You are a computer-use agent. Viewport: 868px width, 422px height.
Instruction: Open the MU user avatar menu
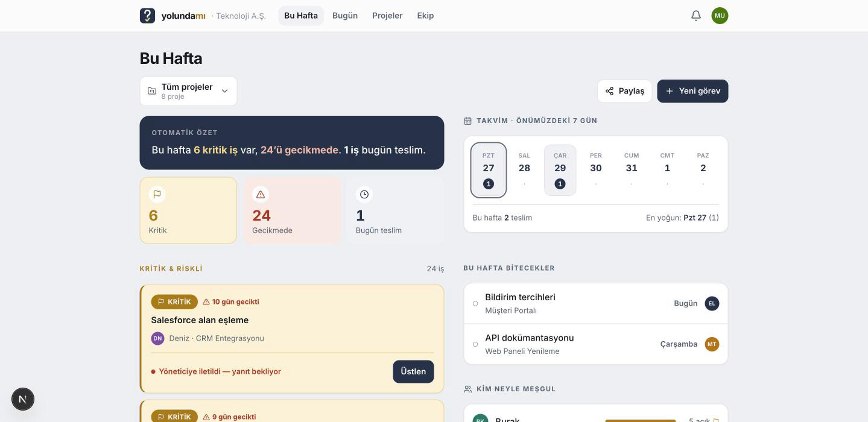pos(720,16)
